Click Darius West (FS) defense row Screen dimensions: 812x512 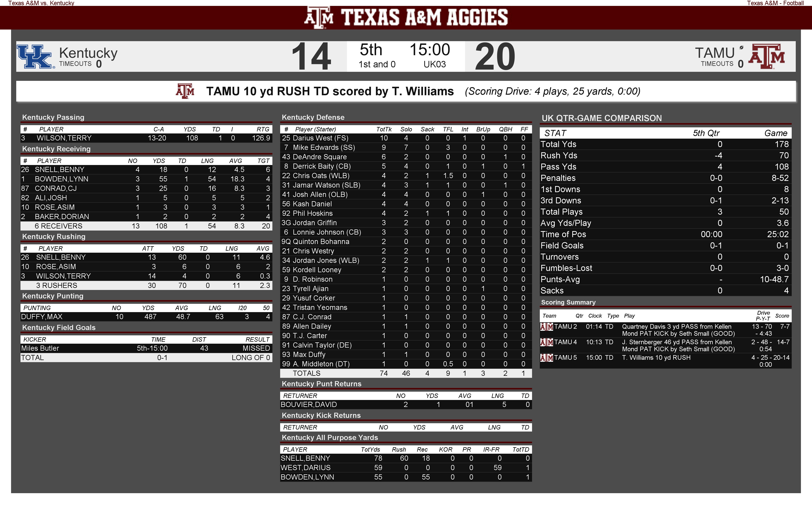406,138
